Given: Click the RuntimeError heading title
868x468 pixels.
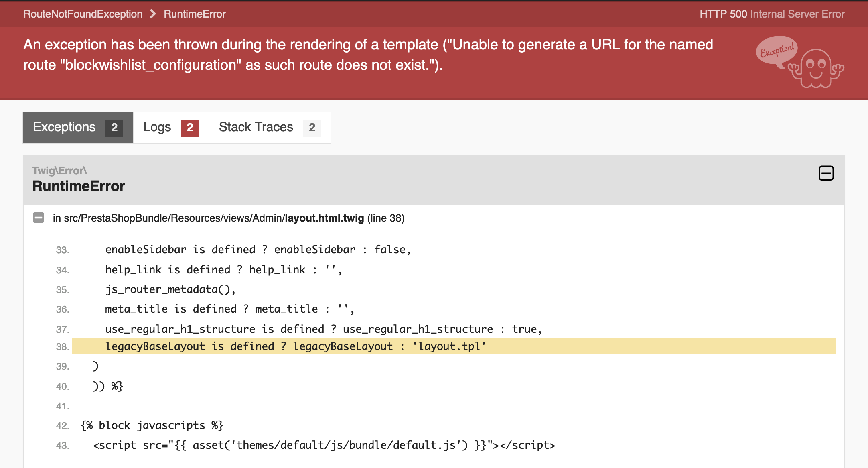Looking at the screenshot, I should coord(79,186).
